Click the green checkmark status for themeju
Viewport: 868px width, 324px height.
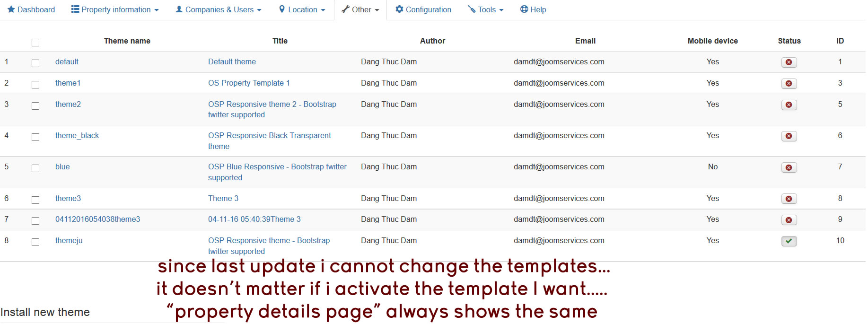(789, 241)
